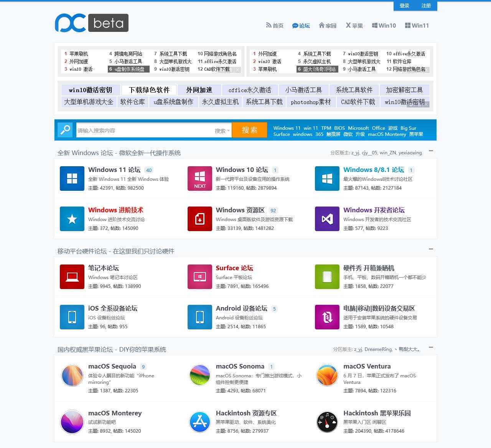Click the Windows 资源区 download icon
491x448 pixels.
coord(200,219)
